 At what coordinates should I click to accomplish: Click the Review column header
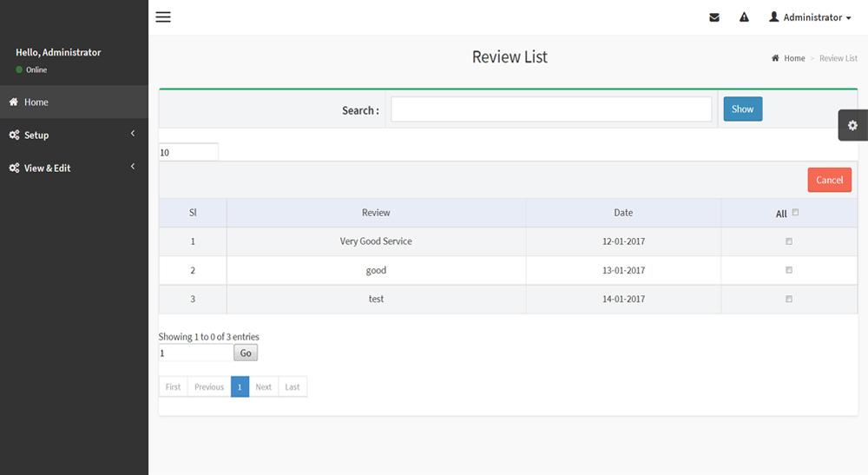coord(376,213)
